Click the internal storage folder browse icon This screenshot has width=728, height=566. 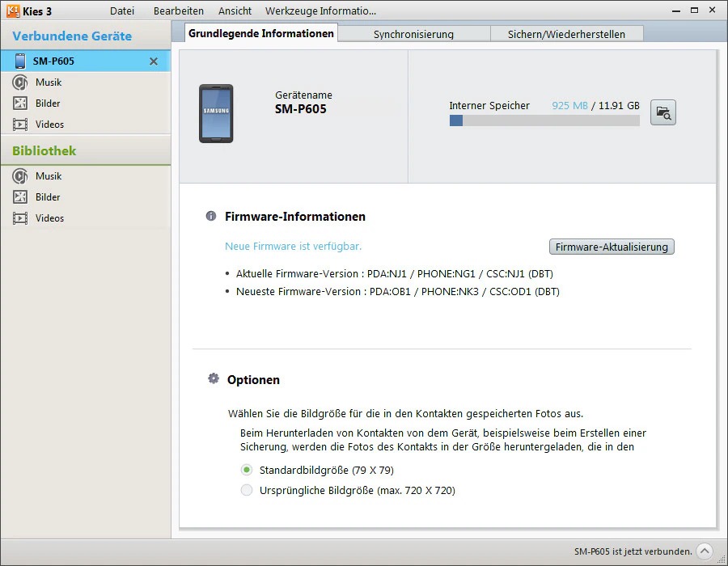[x=662, y=113]
